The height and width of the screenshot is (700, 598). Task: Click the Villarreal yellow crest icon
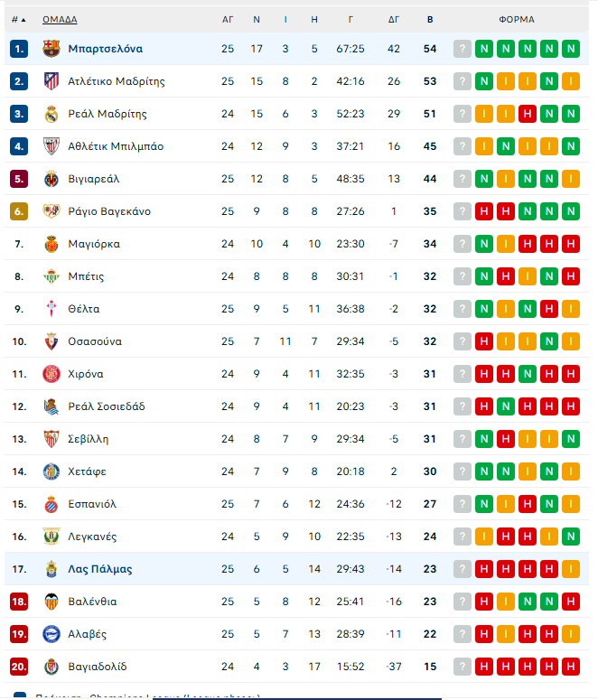51,179
